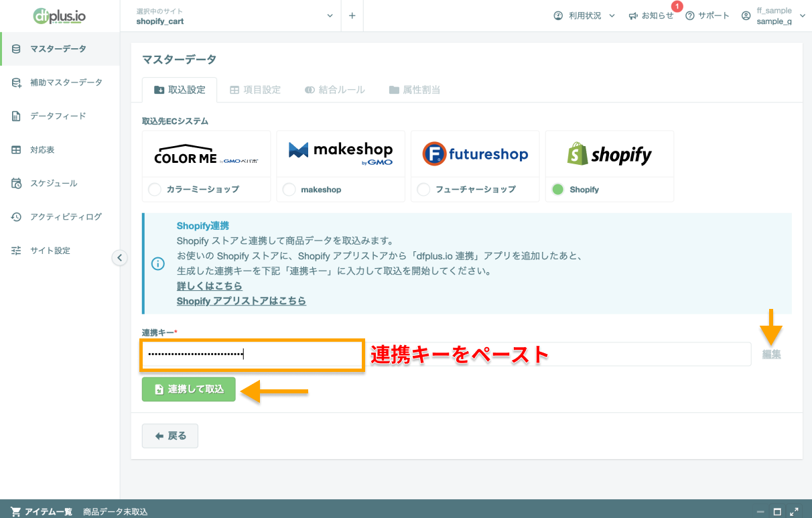812x518 pixels.
Task: Click the 連携して取込 button
Action: pos(189,389)
